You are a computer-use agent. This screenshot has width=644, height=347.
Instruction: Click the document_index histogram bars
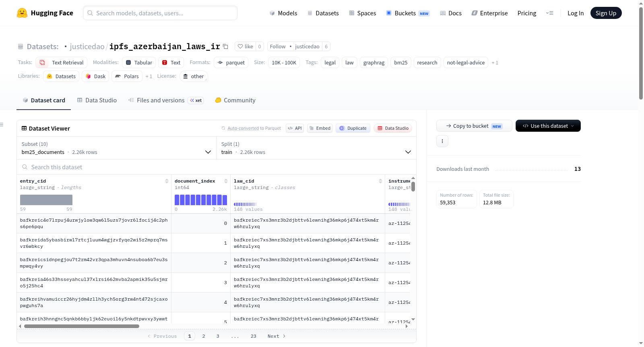pos(201,200)
